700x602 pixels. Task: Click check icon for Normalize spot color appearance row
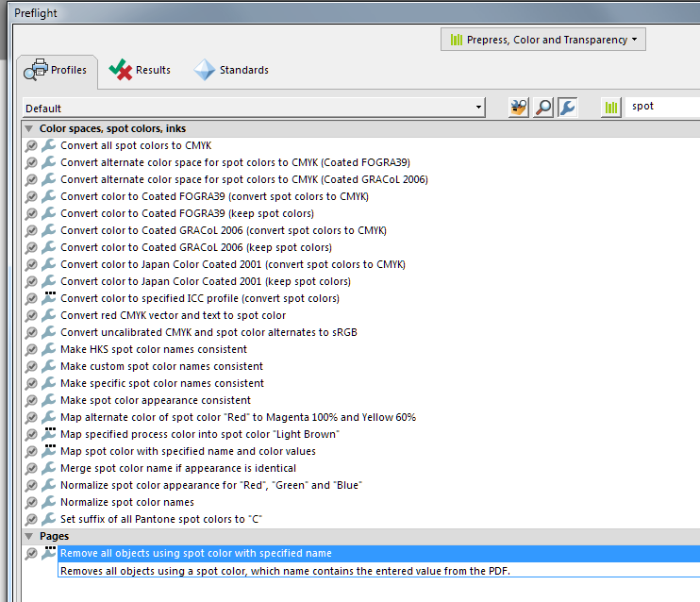[x=31, y=485]
